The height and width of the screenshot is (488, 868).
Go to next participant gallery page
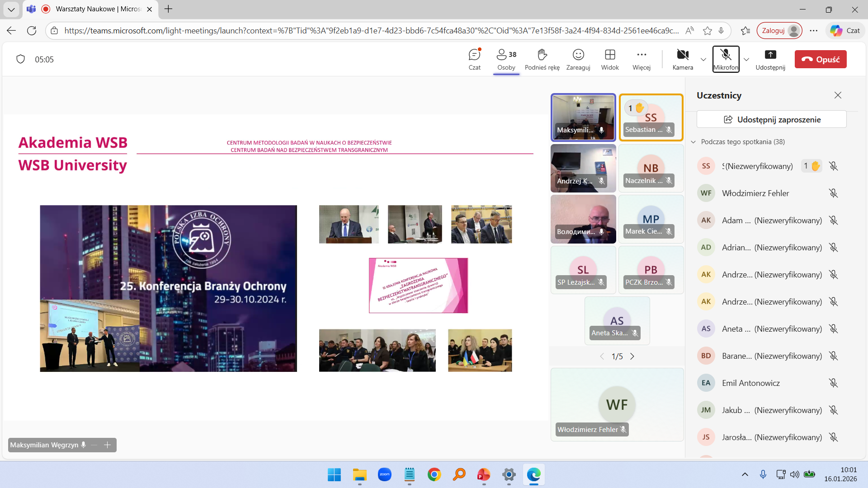pyautogui.click(x=632, y=357)
